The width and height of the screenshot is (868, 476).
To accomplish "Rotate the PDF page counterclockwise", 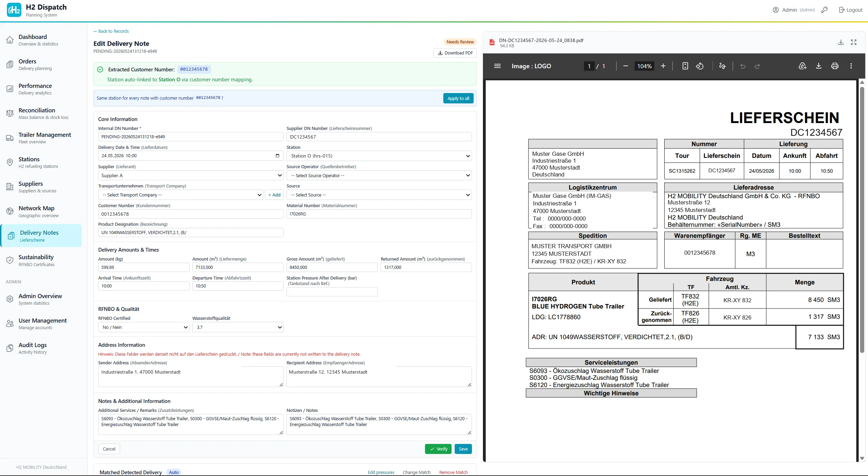I will [x=700, y=66].
